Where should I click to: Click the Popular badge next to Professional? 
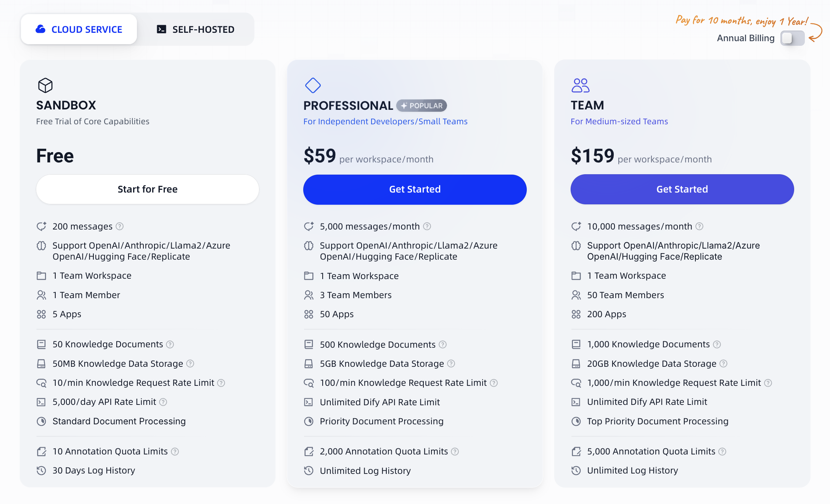(x=422, y=106)
